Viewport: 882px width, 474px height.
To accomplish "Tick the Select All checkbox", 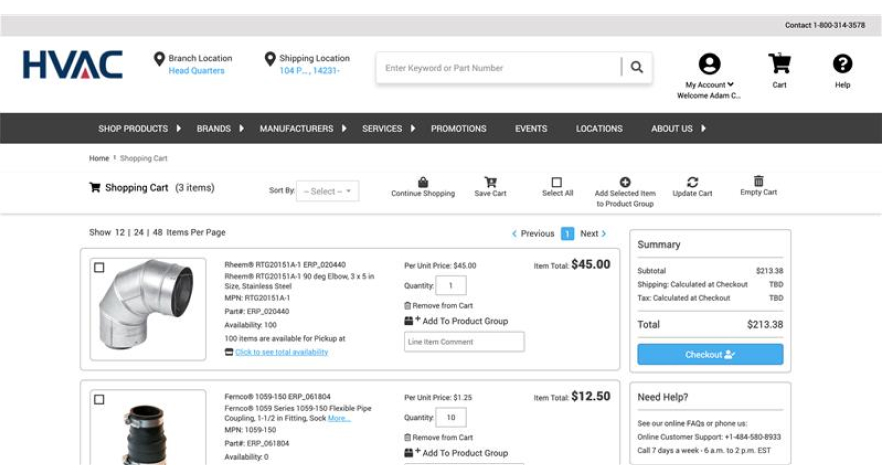I will (557, 182).
